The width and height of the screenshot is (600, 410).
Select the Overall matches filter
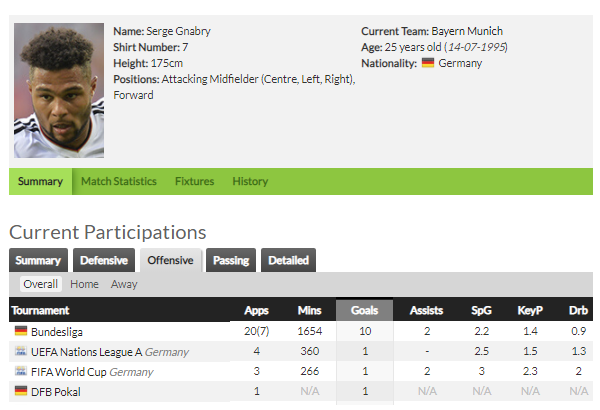(41, 284)
